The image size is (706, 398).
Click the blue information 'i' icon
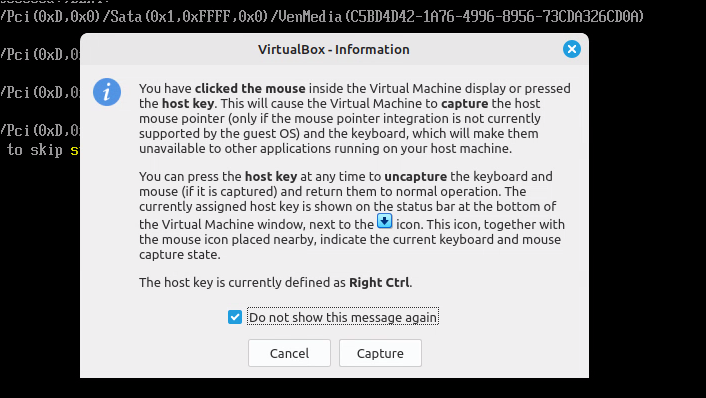point(107,92)
